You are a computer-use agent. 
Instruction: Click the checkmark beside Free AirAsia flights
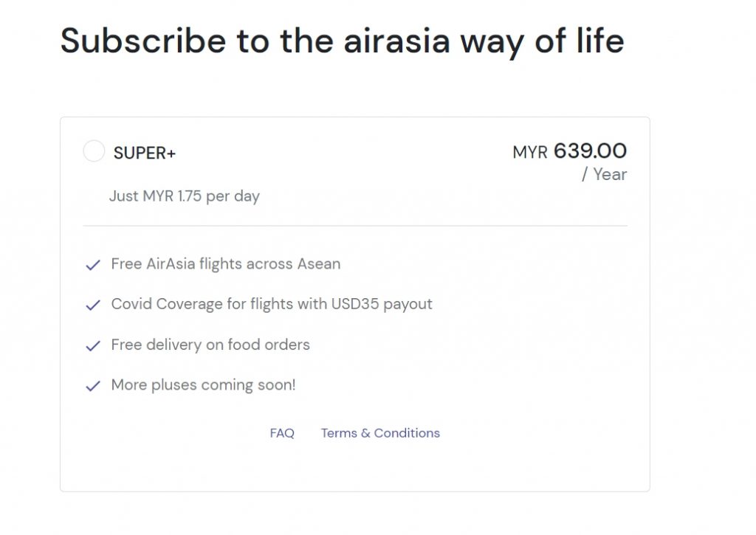tap(93, 265)
